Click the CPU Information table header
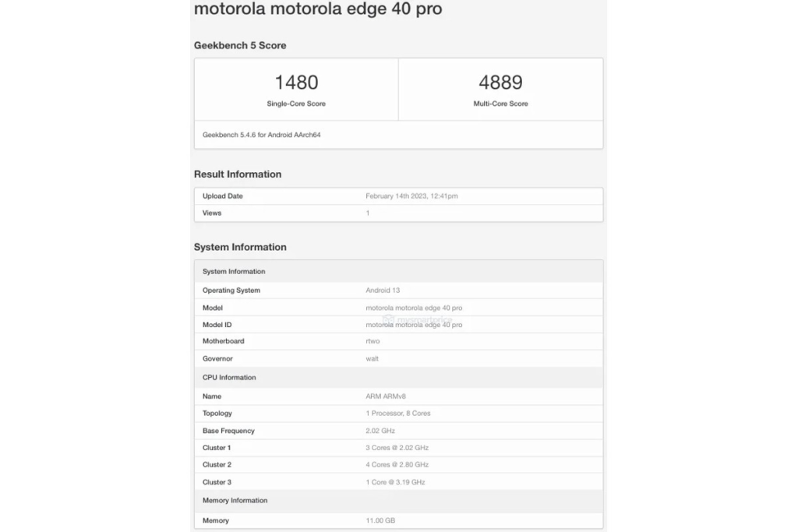 229,378
